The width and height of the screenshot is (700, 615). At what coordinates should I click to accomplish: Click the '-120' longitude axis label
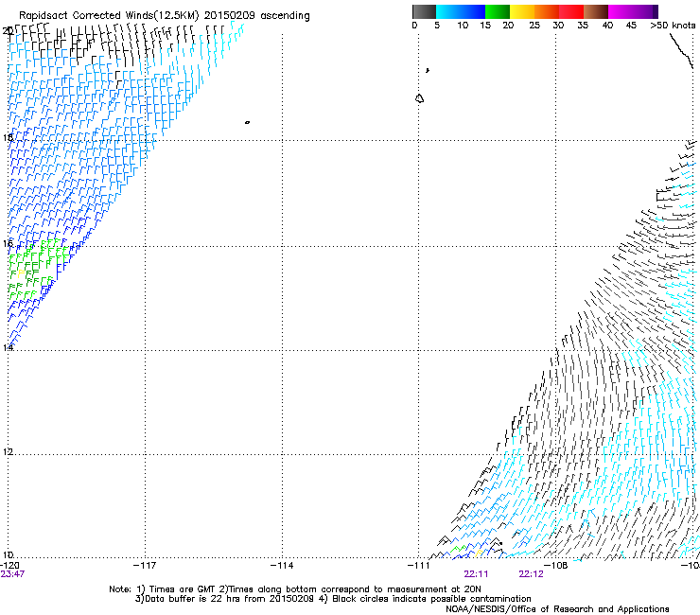coord(9,566)
